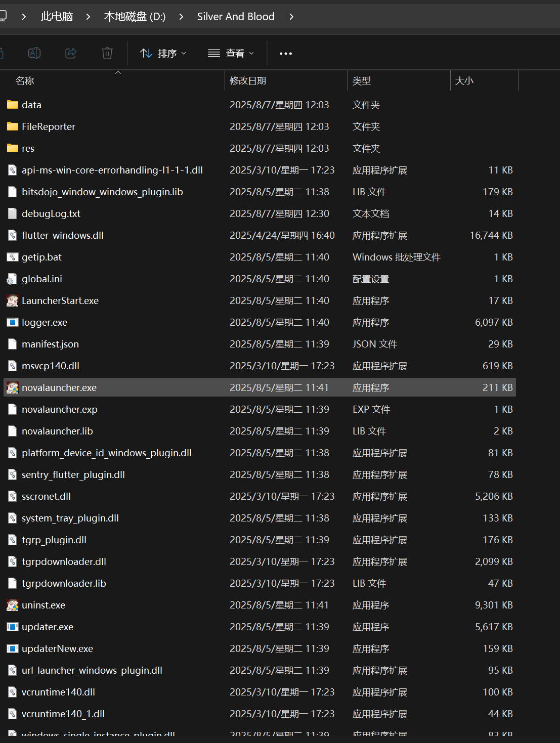Select novalauncher.exp file name
Viewport: 560px width, 743px height.
coord(60,409)
